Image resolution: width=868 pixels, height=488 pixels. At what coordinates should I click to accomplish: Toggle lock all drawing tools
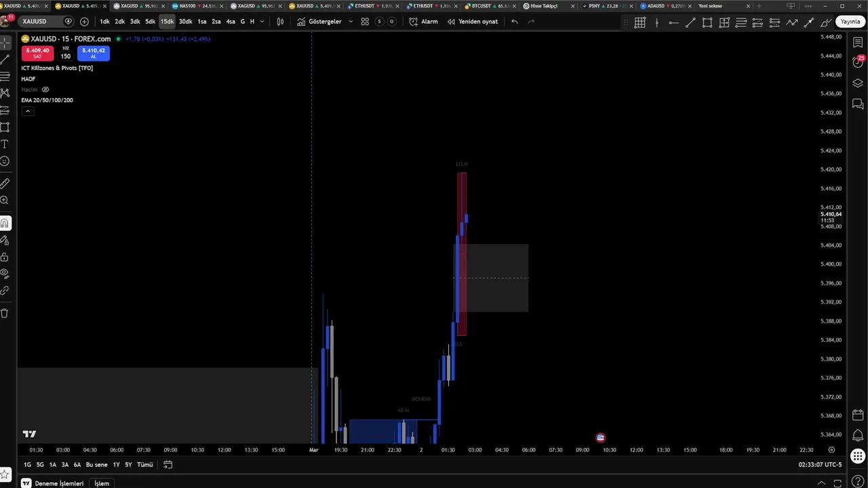(x=5, y=257)
